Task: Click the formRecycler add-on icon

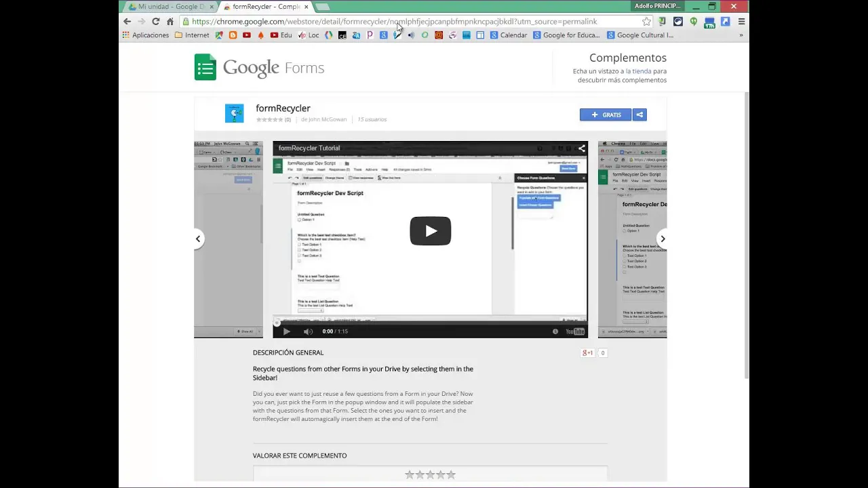Action: [x=234, y=113]
